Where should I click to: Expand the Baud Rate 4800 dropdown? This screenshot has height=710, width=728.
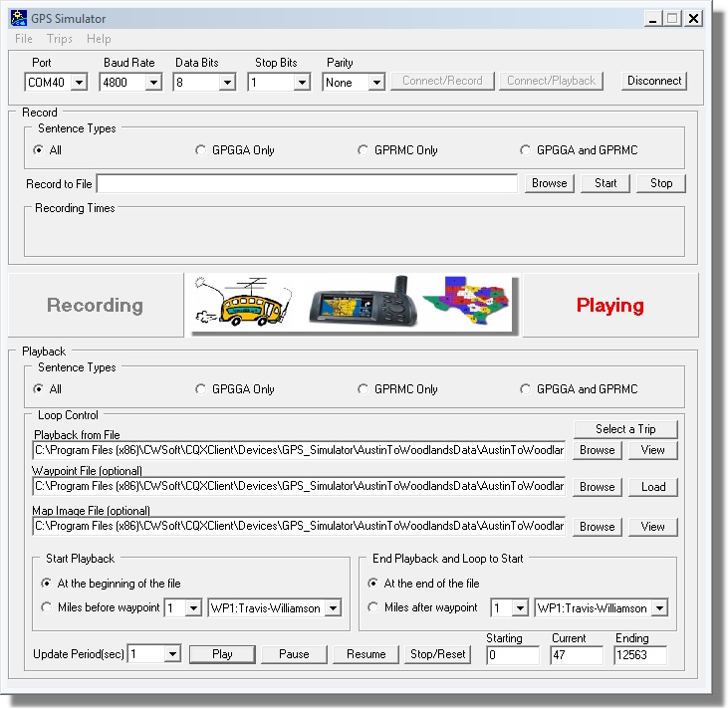(x=153, y=83)
